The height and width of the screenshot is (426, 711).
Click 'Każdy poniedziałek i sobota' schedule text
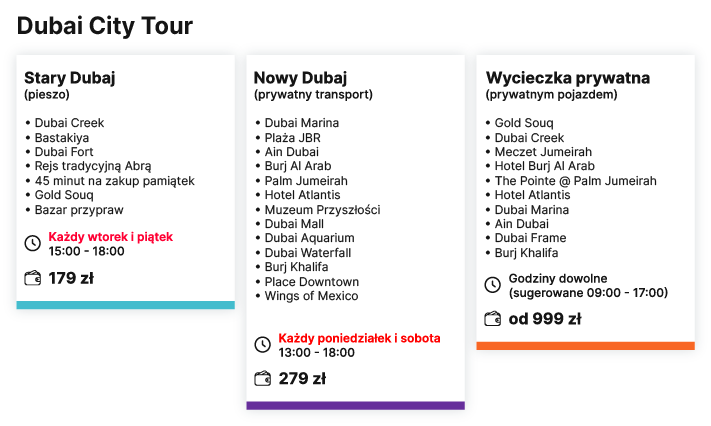click(359, 338)
